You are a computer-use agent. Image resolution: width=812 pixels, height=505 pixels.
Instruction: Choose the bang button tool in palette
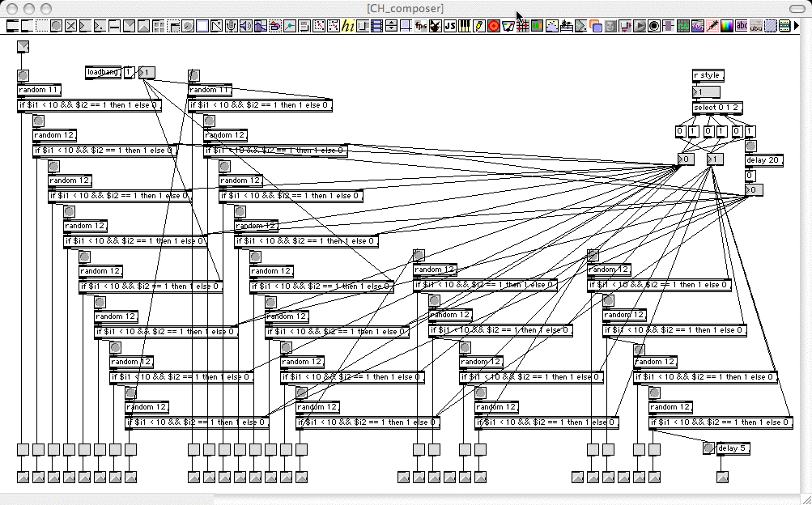pos(56,25)
